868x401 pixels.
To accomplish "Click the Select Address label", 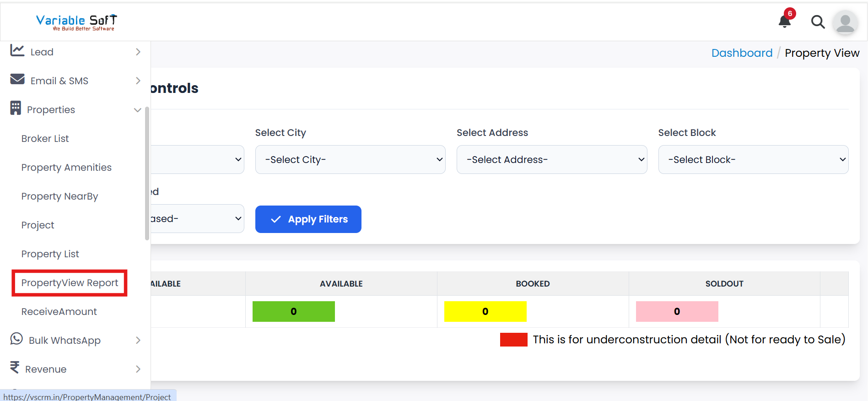I will click(492, 133).
